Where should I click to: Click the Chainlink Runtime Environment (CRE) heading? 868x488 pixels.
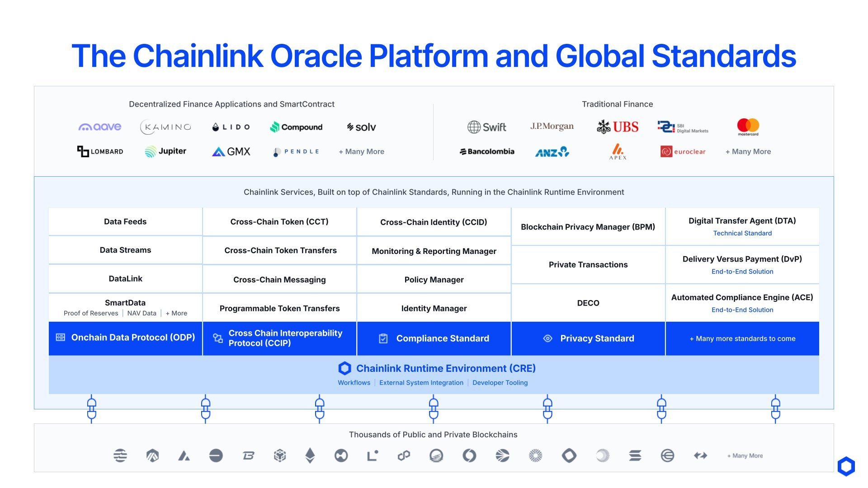point(445,368)
